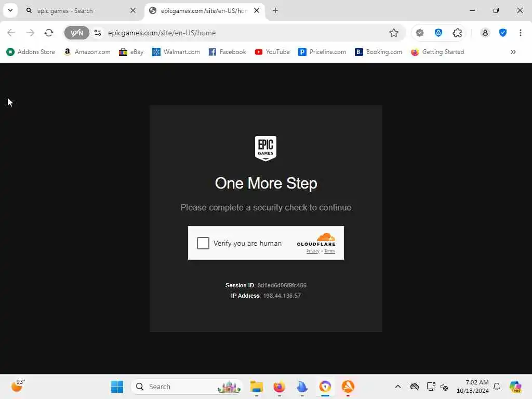Open the blue sail app on taskbar
Viewport: 532px width, 399px height.
pyautogui.click(x=302, y=387)
